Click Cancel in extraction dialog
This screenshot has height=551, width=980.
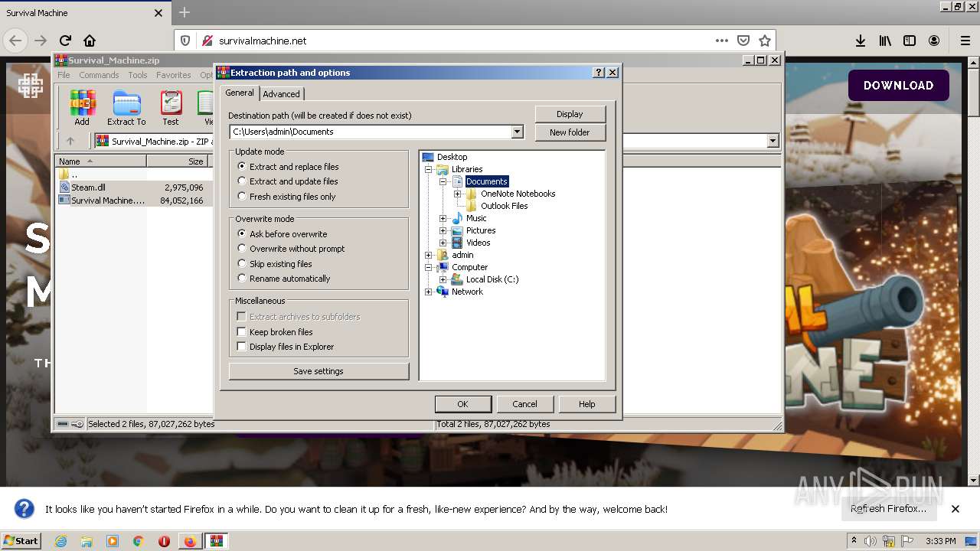(524, 404)
